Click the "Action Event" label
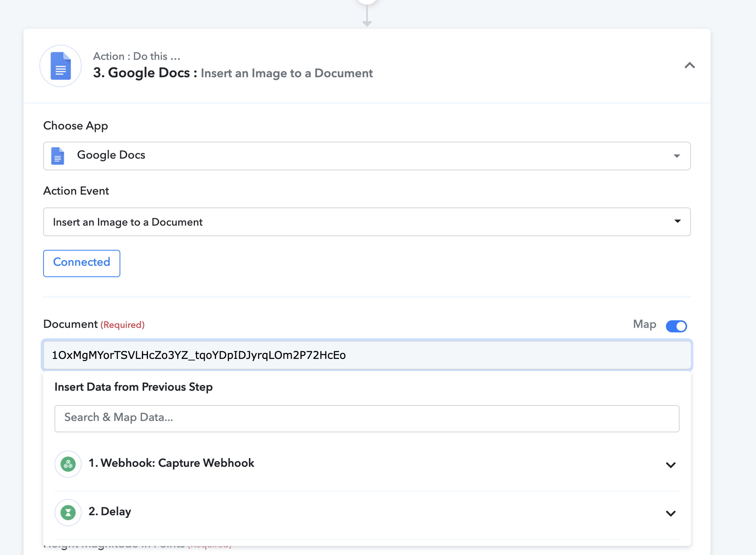756x555 pixels. click(x=76, y=191)
